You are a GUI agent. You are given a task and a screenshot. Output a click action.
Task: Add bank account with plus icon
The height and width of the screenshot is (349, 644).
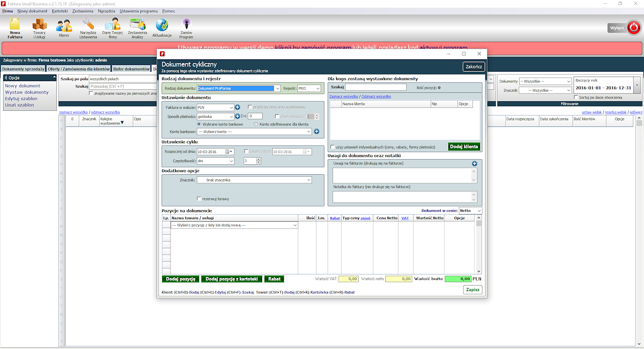point(316,131)
